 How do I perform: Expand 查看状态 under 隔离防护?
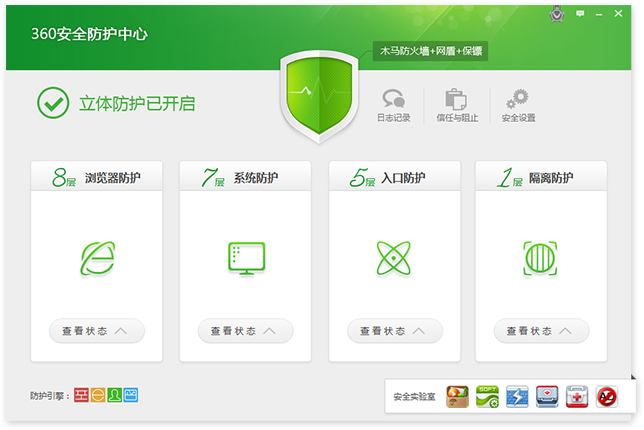(x=541, y=331)
